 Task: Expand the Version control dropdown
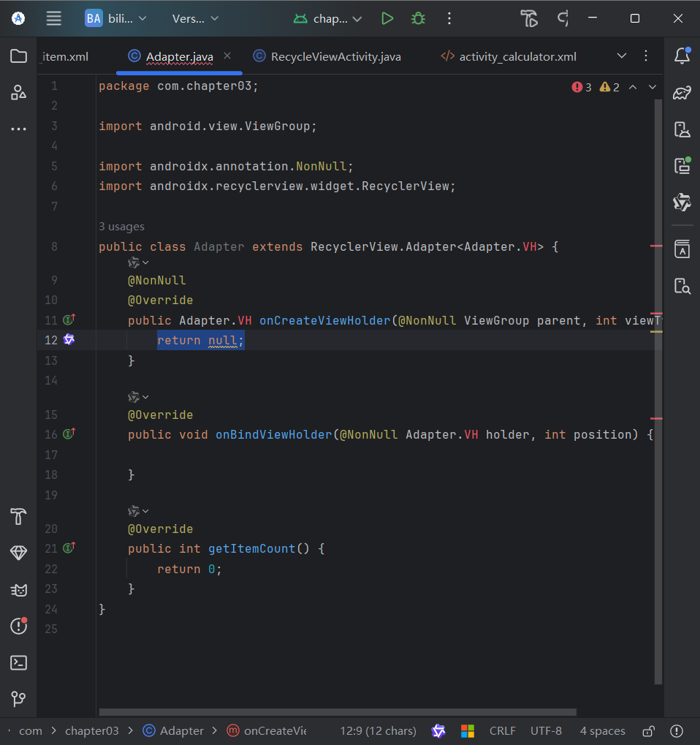coord(195,18)
